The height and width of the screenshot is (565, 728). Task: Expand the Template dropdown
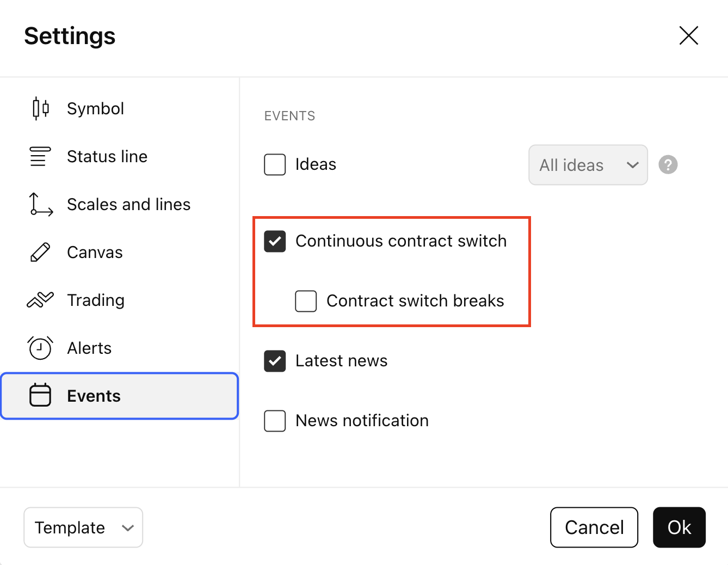(x=83, y=527)
